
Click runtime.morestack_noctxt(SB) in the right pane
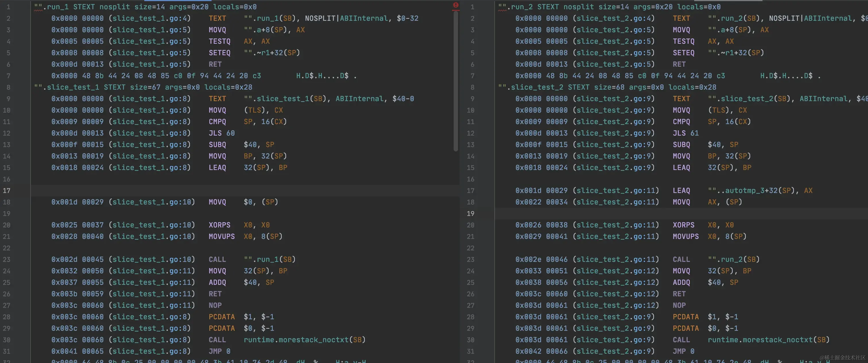coord(768,340)
